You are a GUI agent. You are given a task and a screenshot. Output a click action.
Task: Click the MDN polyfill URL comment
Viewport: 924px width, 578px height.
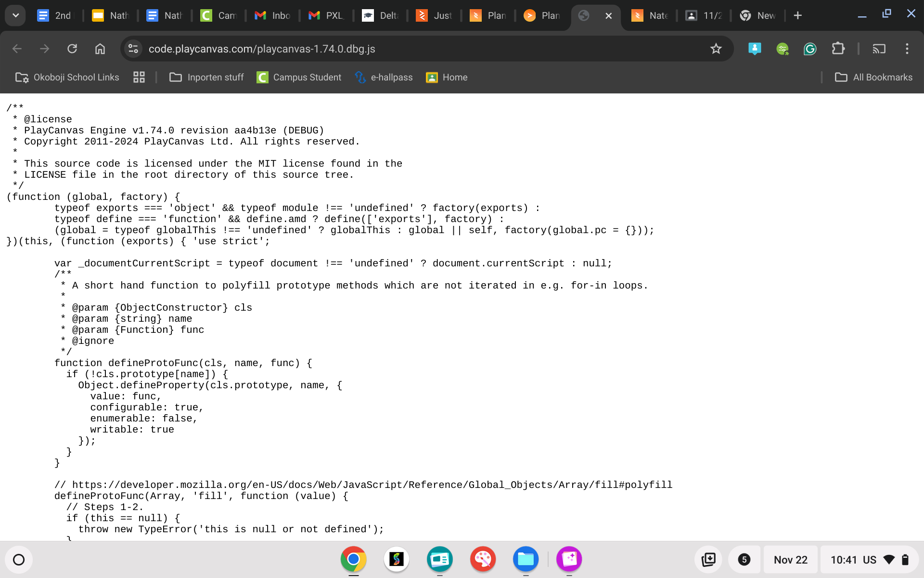(363, 485)
